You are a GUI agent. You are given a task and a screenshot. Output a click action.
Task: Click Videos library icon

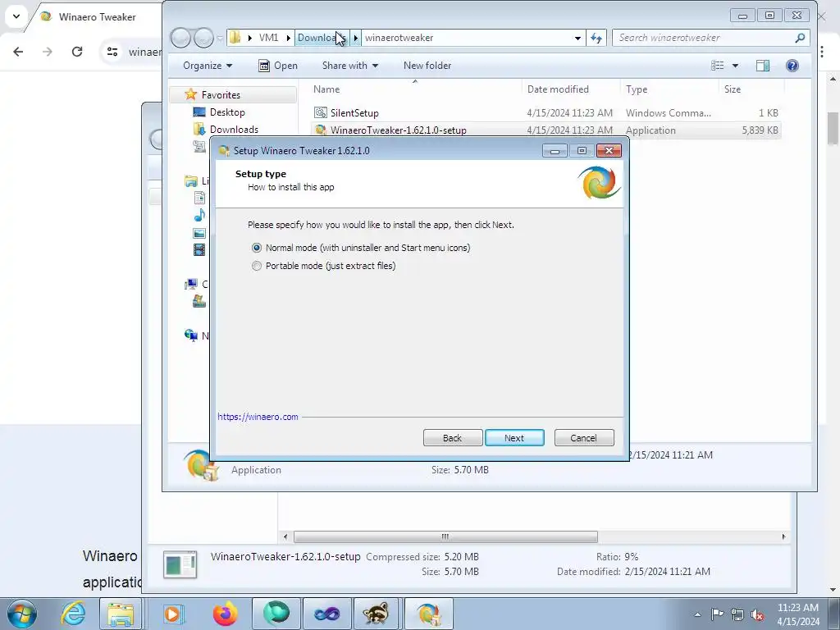pos(199,249)
